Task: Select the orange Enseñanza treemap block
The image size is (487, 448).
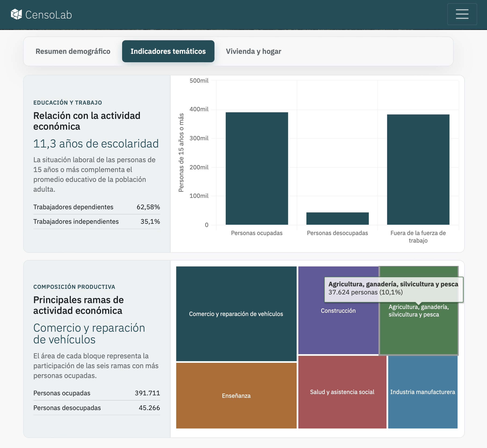Action: point(236,395)
